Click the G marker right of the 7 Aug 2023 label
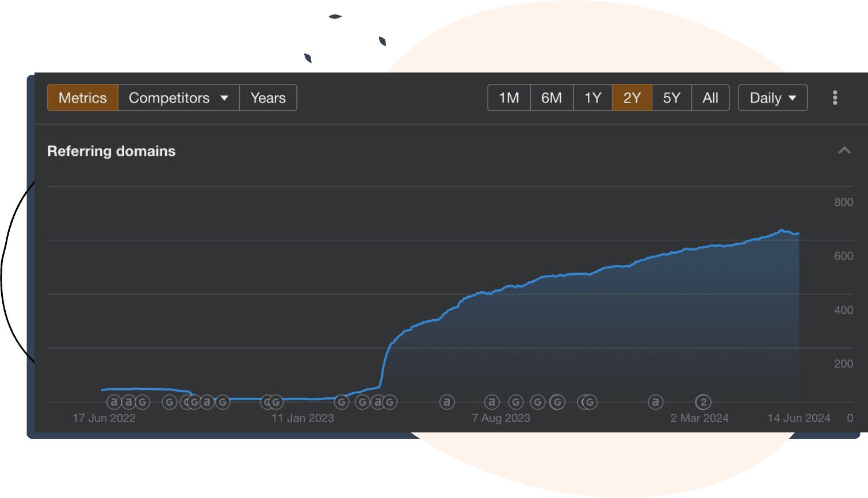Viewport: 868px width, 498px height. tap(516, 402)
